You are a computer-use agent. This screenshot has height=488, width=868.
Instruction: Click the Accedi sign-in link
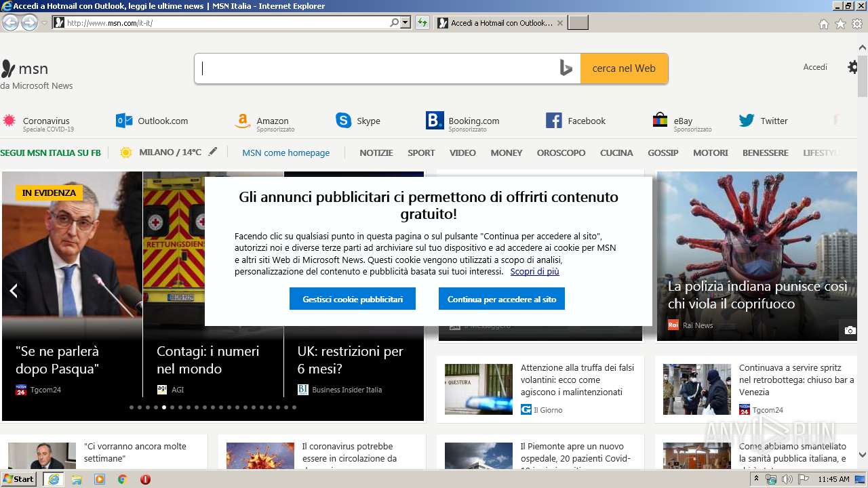click(x=815, y=67)
